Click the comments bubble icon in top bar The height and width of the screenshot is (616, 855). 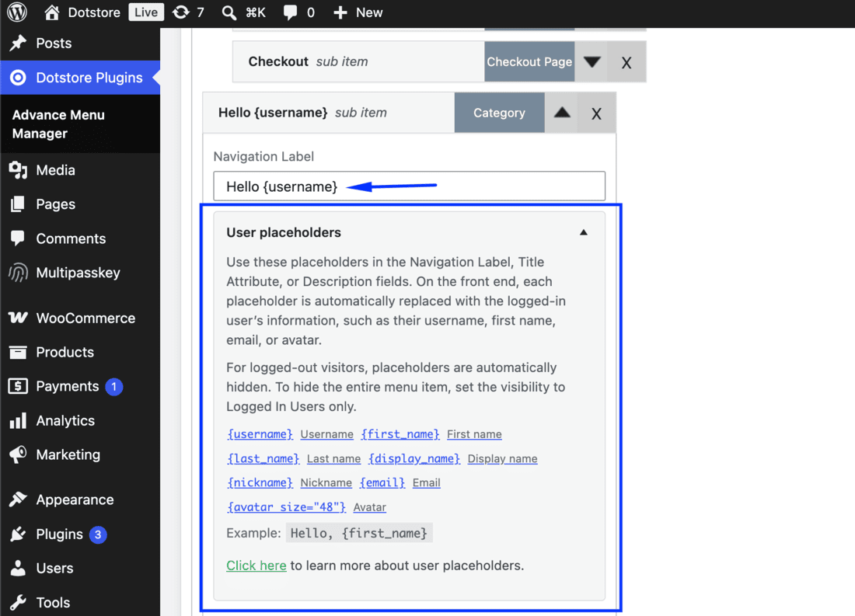291,12
